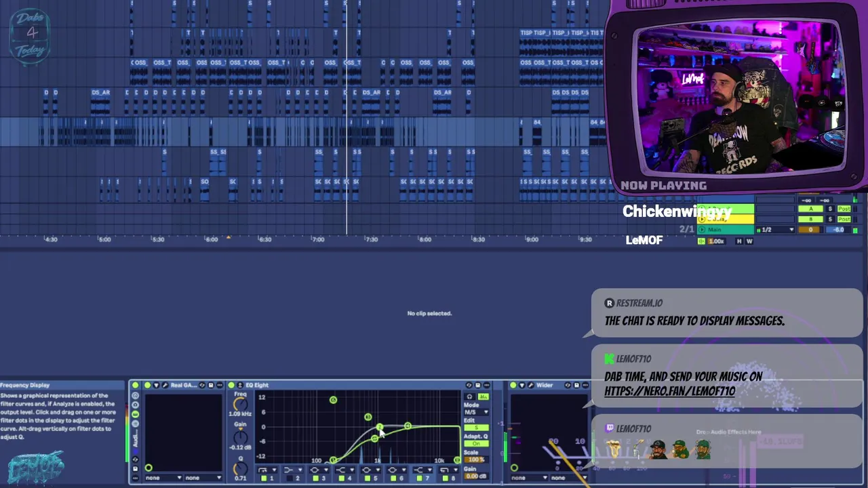Click the Wider hot-swap preset icon
This screenshot has height=488, width=868.
[x=568, y=385]
